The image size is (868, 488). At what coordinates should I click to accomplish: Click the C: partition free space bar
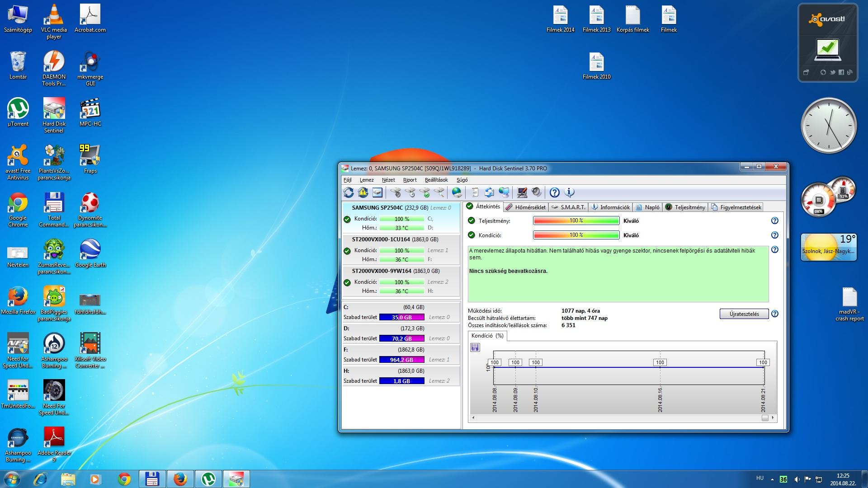coord(401,317)
